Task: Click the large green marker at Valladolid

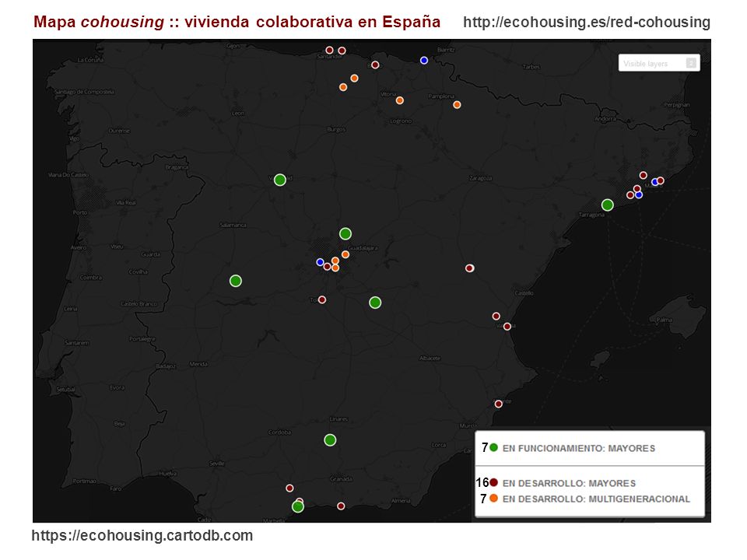Action: click(280, 180)
